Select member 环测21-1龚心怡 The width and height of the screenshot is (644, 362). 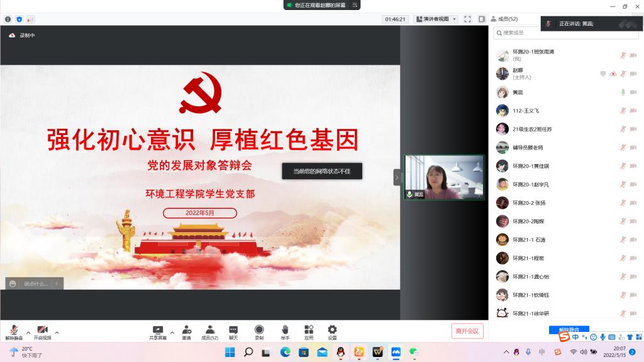566,277
